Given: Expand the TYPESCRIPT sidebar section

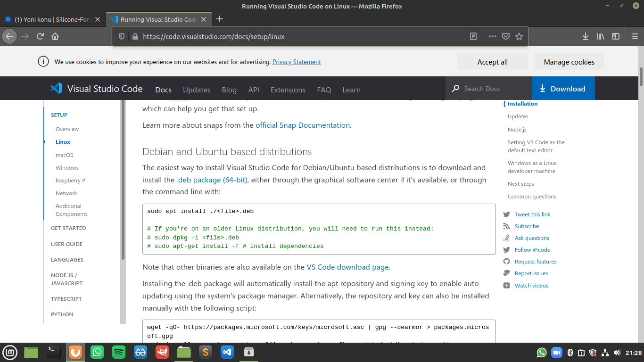Looking at the screenshot, I should click(66, 299).
